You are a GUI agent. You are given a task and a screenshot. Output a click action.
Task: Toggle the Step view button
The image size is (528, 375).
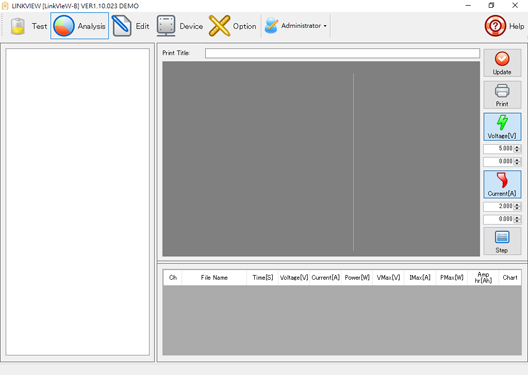pyautogui.click(x=502, y=241)
